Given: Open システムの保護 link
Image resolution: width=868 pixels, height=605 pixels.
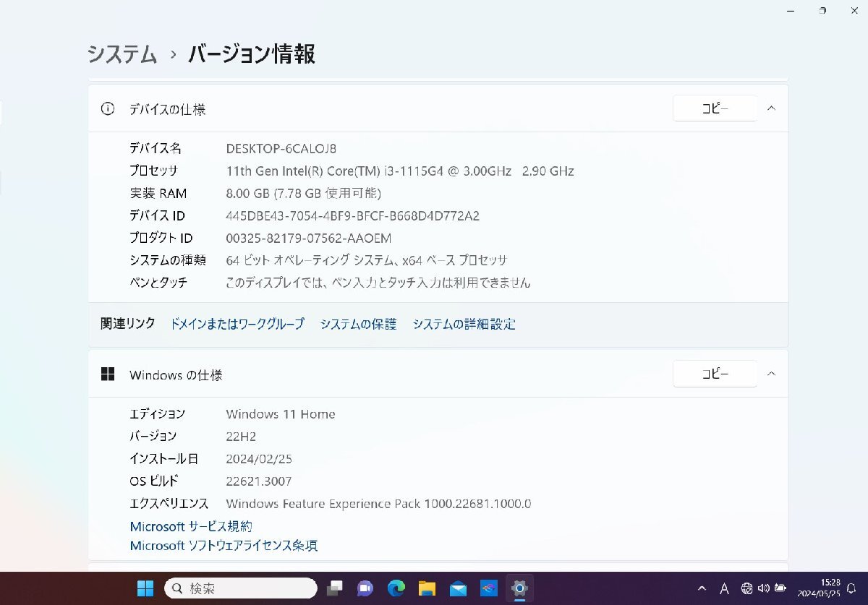Looking at the screenshot, I should coord(359,324).
